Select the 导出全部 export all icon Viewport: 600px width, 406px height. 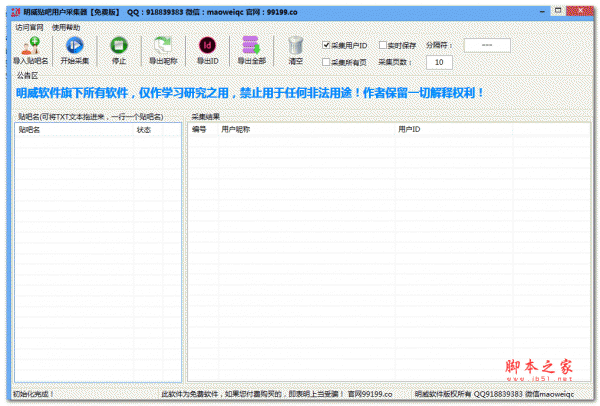click(250, 46)
